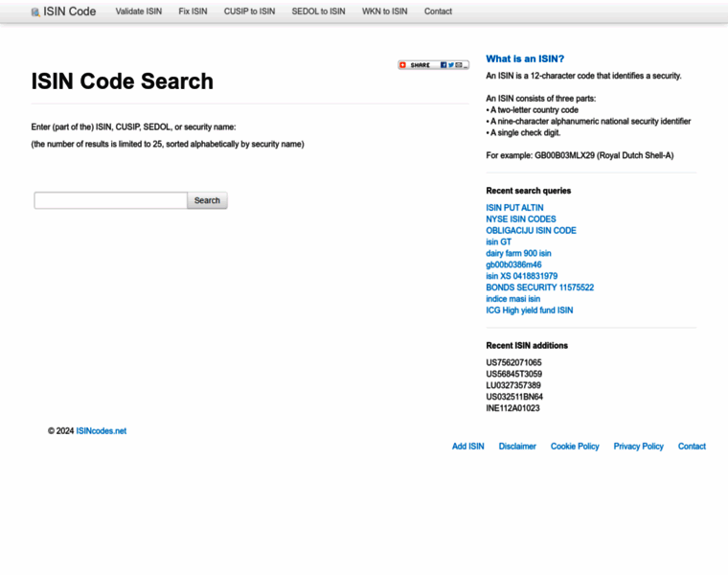Select SEDOL to ISIN menu item
This screenshot has height=575, width=728.
click(x=318, y=11)
